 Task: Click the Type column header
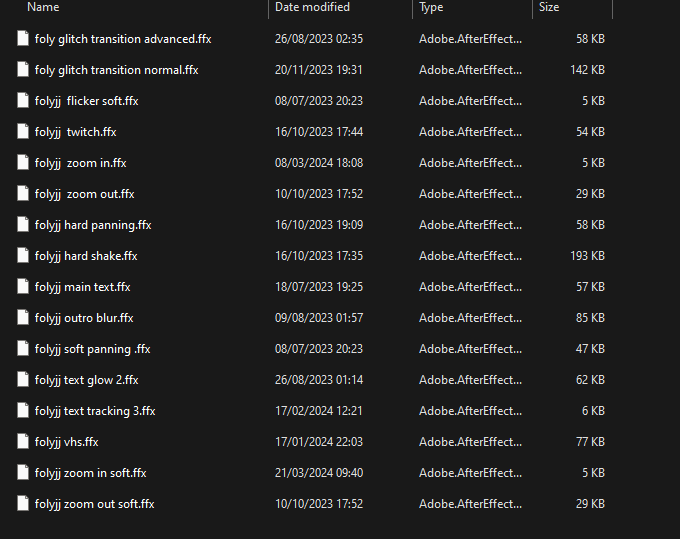[x=431, y=7]
